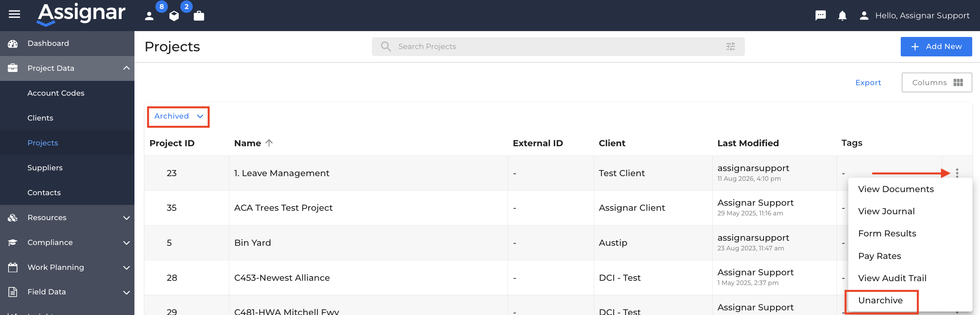Click the search magnifier icon
The width and height of the screenshot is (980, 315).
(386, 47)
